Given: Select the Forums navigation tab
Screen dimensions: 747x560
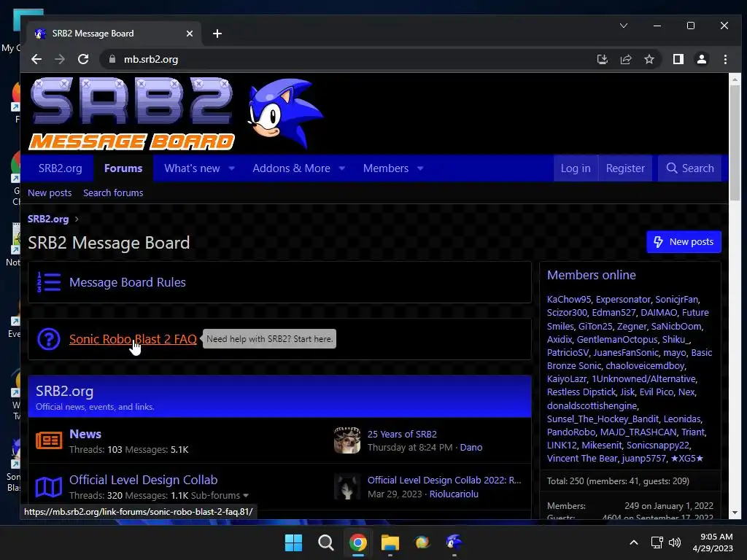Looking at the screenshot, I should coord(123,168).
